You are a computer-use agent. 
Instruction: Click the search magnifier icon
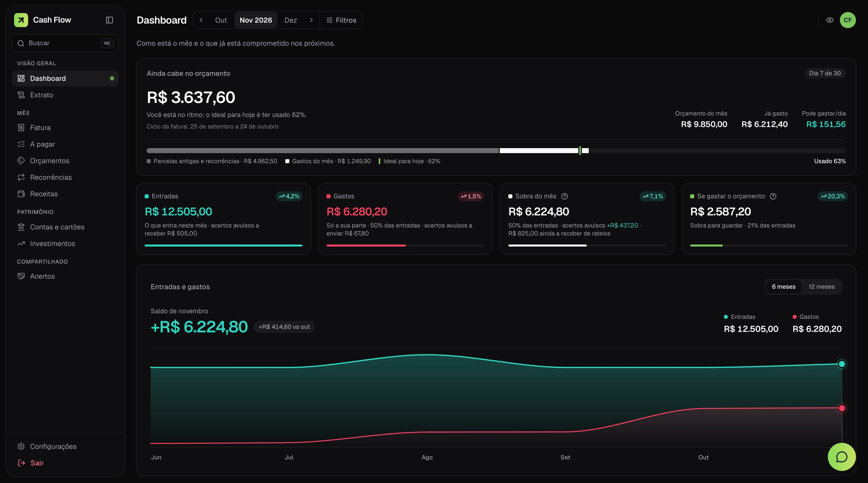[21, 43]
